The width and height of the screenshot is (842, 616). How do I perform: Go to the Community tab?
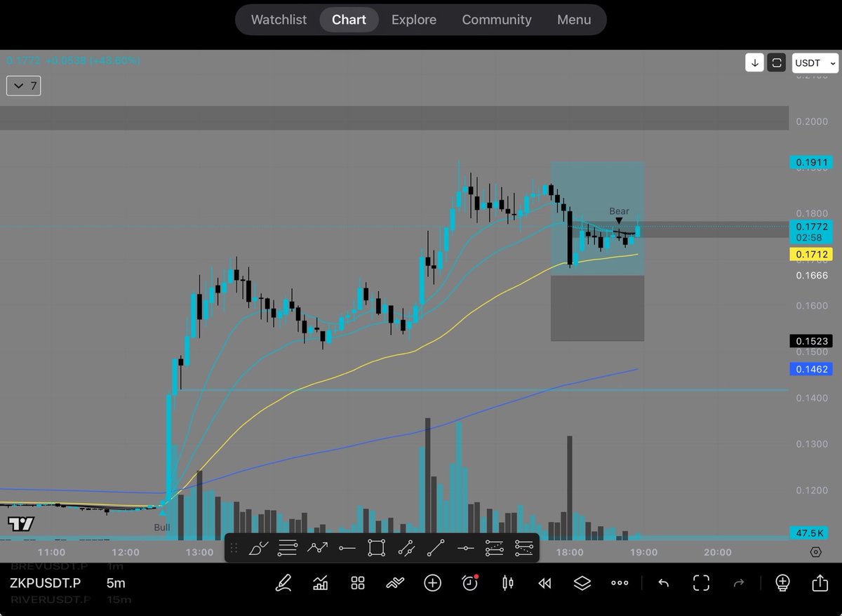(497, 20)
